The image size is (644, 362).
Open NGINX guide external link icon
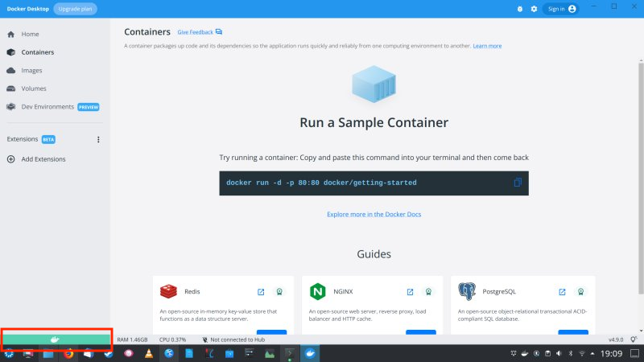tap(410, 292)
